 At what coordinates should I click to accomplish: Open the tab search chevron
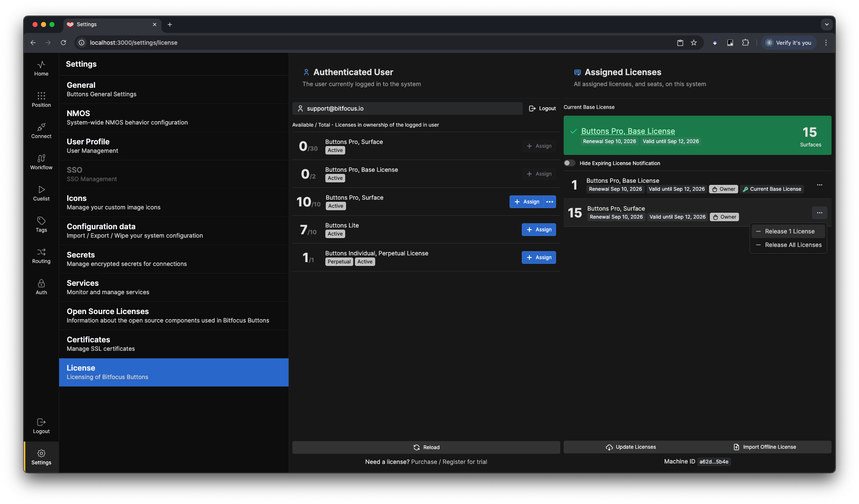point(827,24)
